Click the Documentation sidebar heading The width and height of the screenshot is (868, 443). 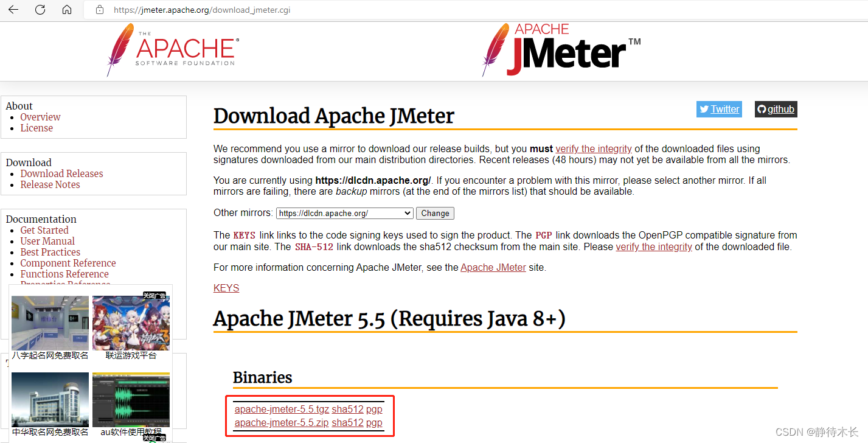41,219
